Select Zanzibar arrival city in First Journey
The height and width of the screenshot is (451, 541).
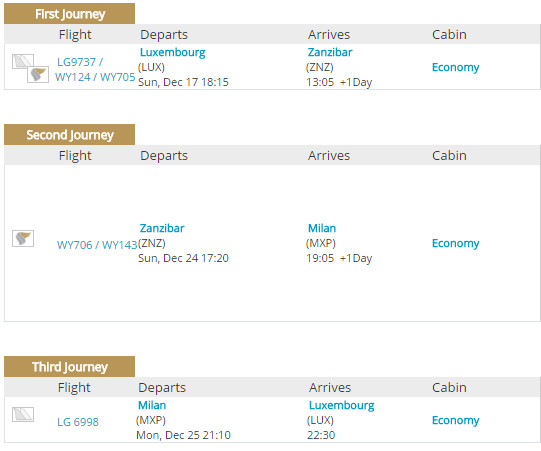coord(330,52)
